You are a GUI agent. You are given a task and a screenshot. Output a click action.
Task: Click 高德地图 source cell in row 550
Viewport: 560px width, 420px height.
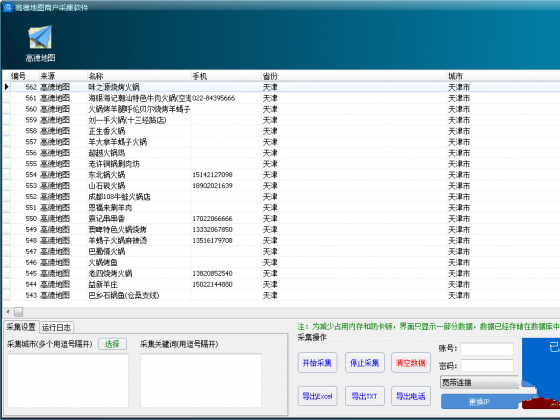(x=55, y=219)
